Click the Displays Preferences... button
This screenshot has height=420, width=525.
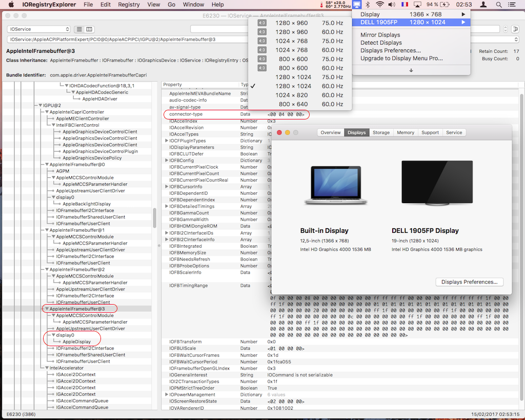469,282
